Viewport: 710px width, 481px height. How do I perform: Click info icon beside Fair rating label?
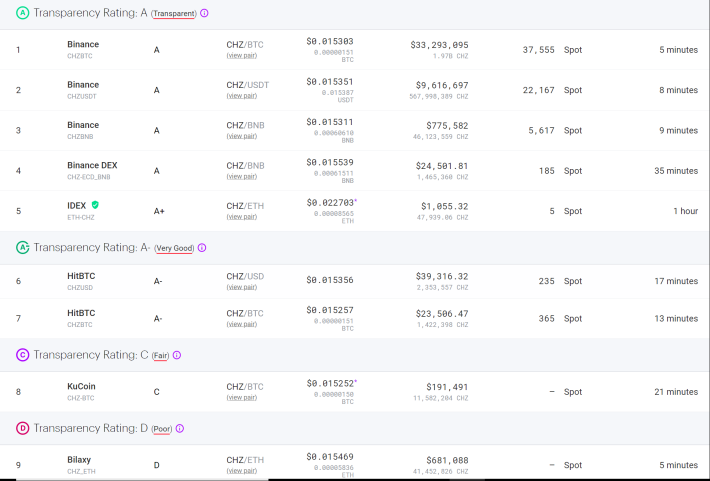click(177, 355)
